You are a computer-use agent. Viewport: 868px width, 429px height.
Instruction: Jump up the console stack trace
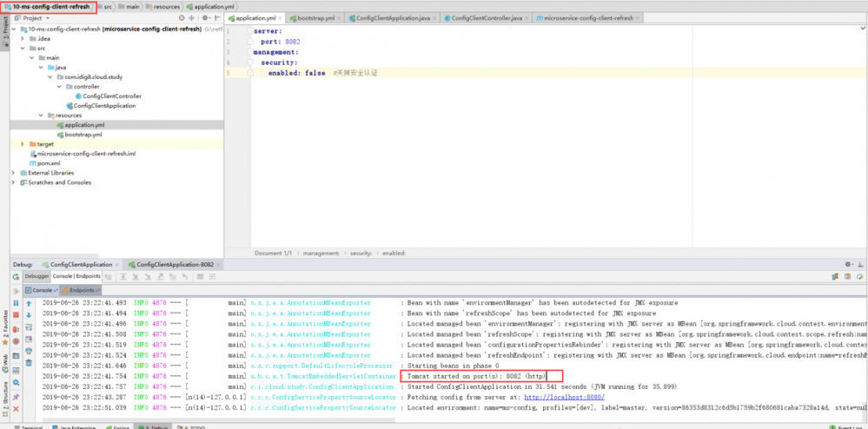pos(29,303)
